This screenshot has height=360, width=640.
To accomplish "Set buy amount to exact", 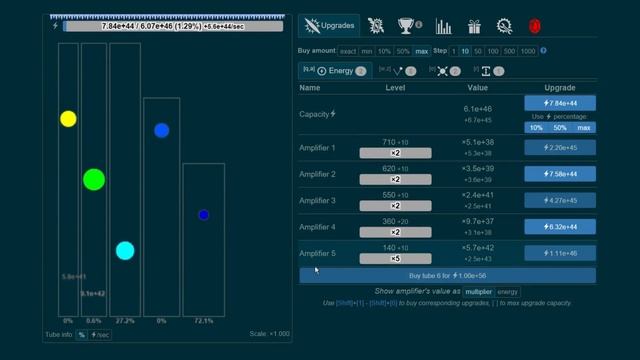I will (348, 51).
